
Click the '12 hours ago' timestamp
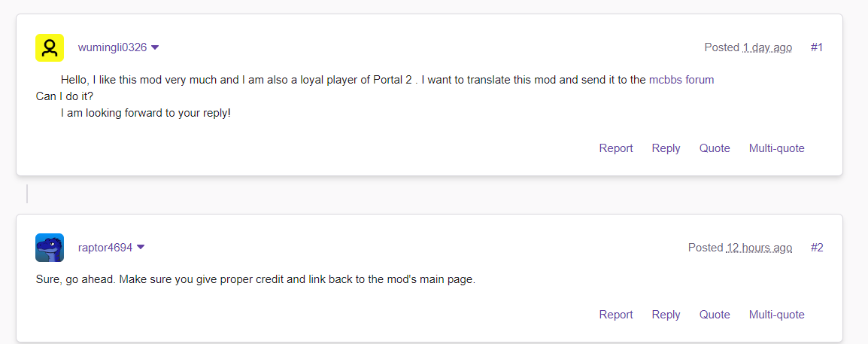click(x=759, y=248)
